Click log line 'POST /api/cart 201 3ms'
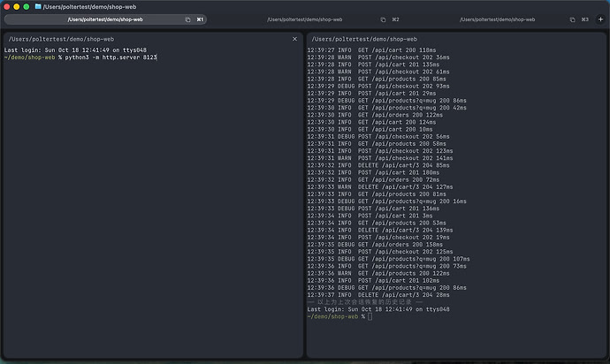610x364 pixels. coord(370,216)
